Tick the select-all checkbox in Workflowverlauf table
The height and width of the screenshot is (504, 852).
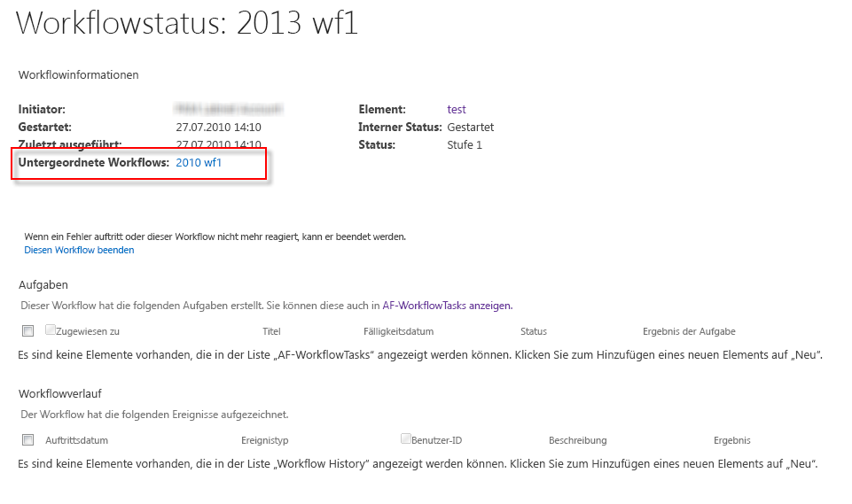(27, 440)
